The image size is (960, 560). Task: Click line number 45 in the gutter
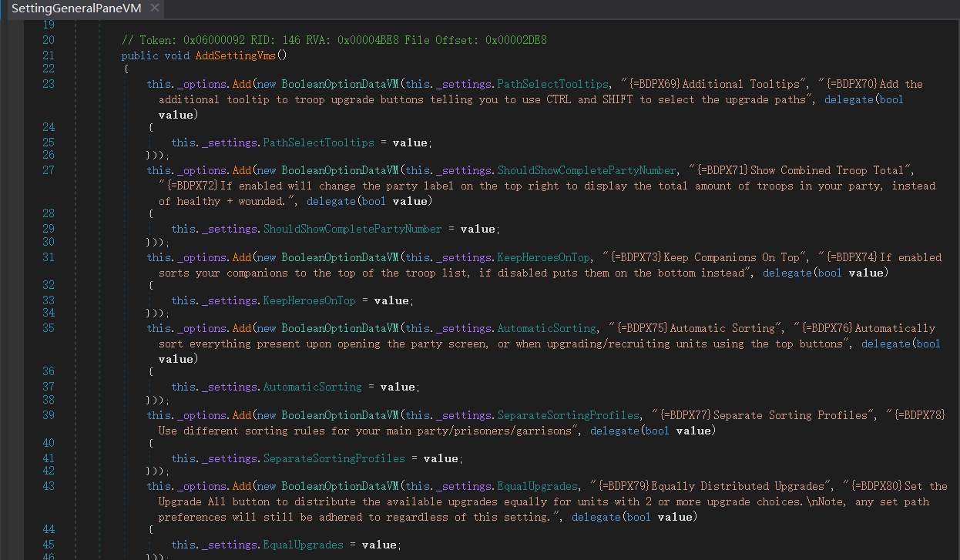pos(49,545)
